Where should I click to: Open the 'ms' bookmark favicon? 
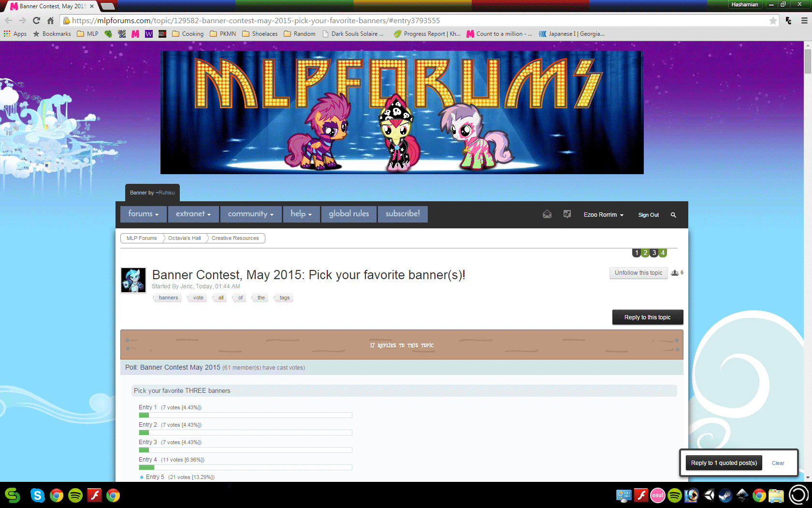162,34
